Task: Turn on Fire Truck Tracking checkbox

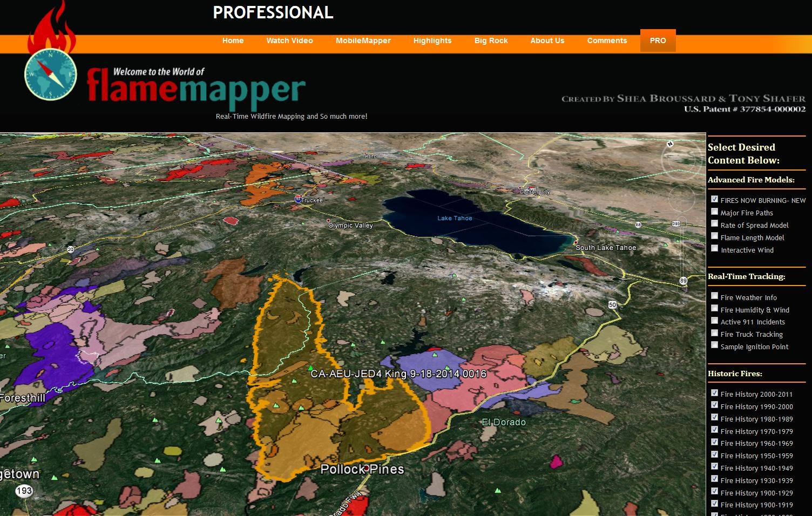Action: [x=714, y=333]
